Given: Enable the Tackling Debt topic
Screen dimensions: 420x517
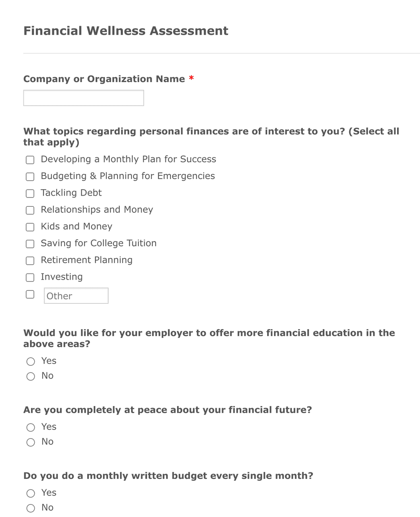Looking at the screenshot, I should click(30, 194).
